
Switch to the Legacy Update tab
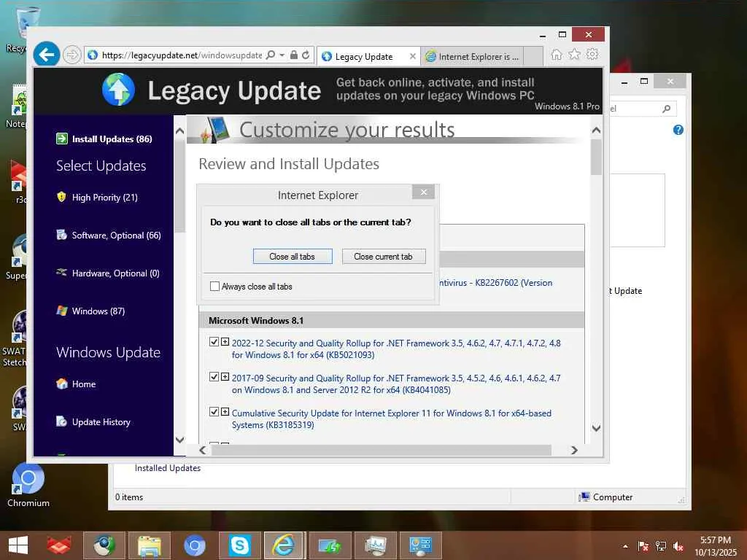point(364,57)
